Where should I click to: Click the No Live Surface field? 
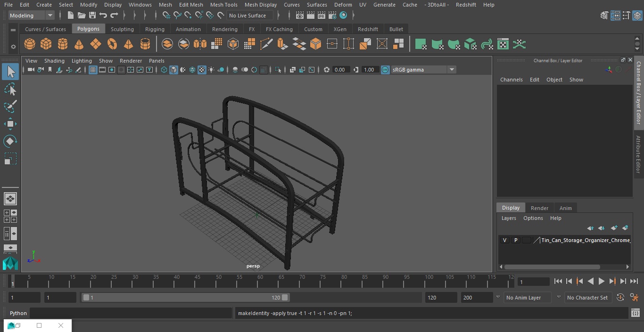pos(250,16)
